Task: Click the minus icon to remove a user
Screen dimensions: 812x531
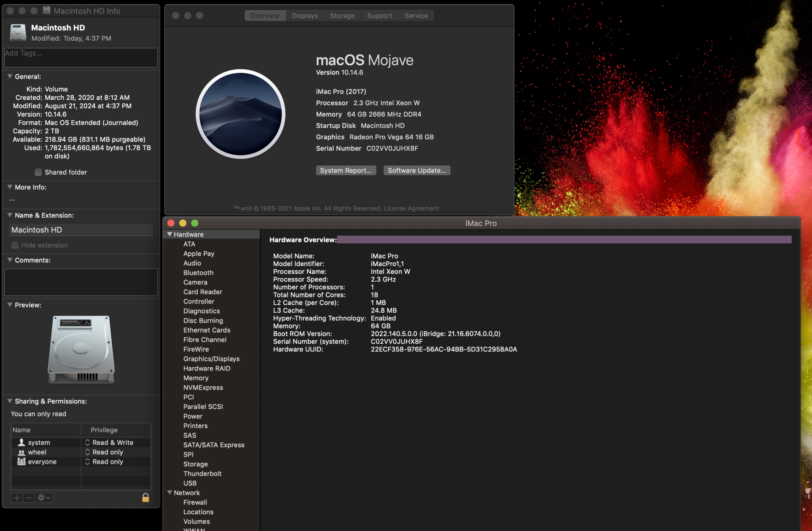Action: coord(29,498)
